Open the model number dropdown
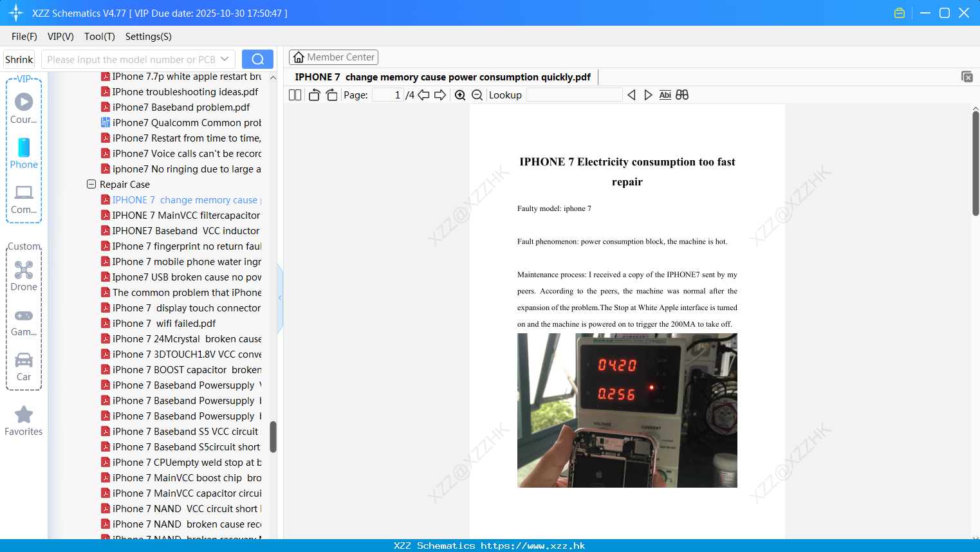This screenshot has width=980, height=552. (x=225, y=59)
